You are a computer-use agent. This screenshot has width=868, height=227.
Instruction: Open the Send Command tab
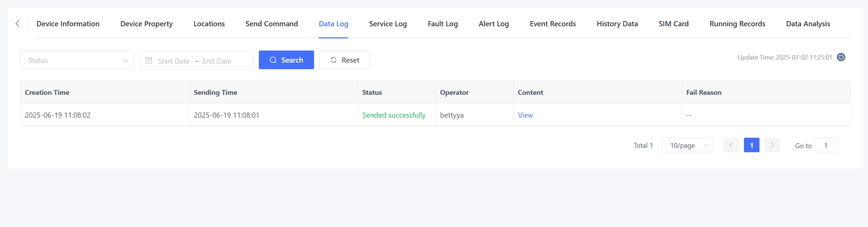272,24
